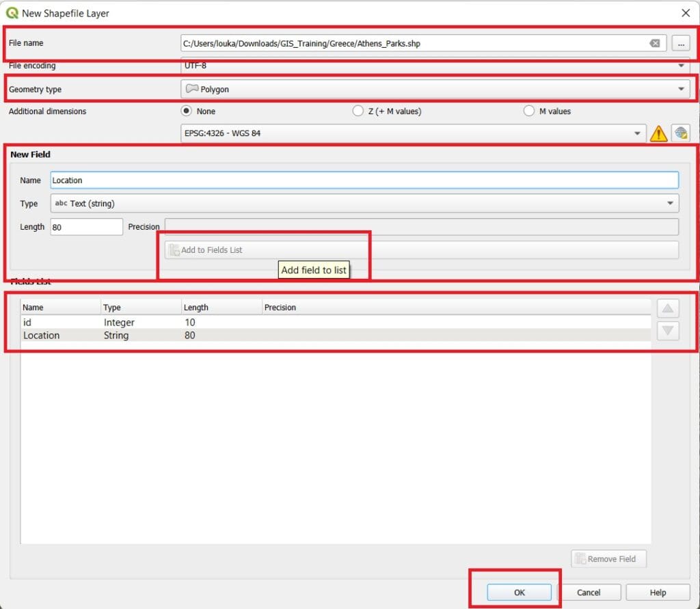This screenshot has width=700, height=609.
Task: Click the new field Name input
Action: pos(365,180)
